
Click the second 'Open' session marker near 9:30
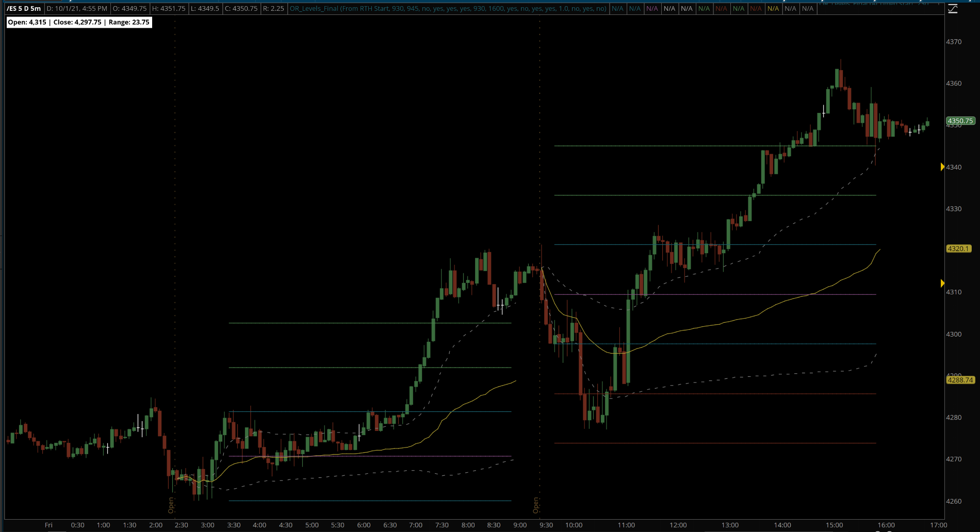click(536, 505)
